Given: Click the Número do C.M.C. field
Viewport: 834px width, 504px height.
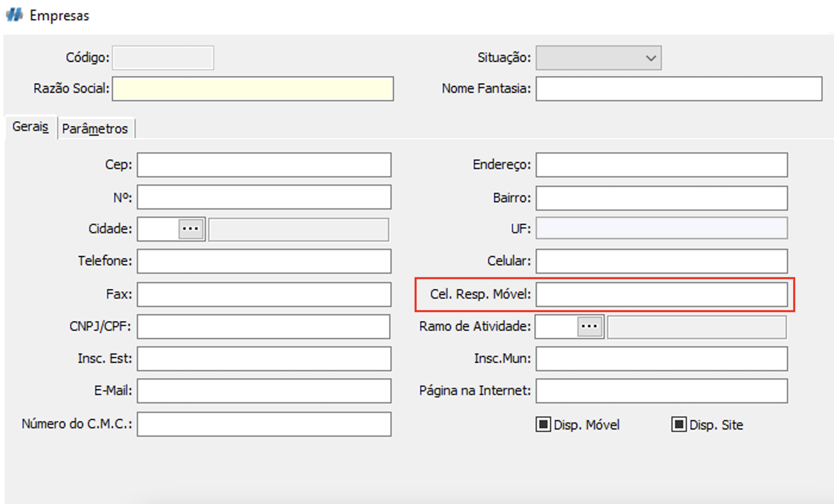Looking at the screenshot, I should coord(264,424).
